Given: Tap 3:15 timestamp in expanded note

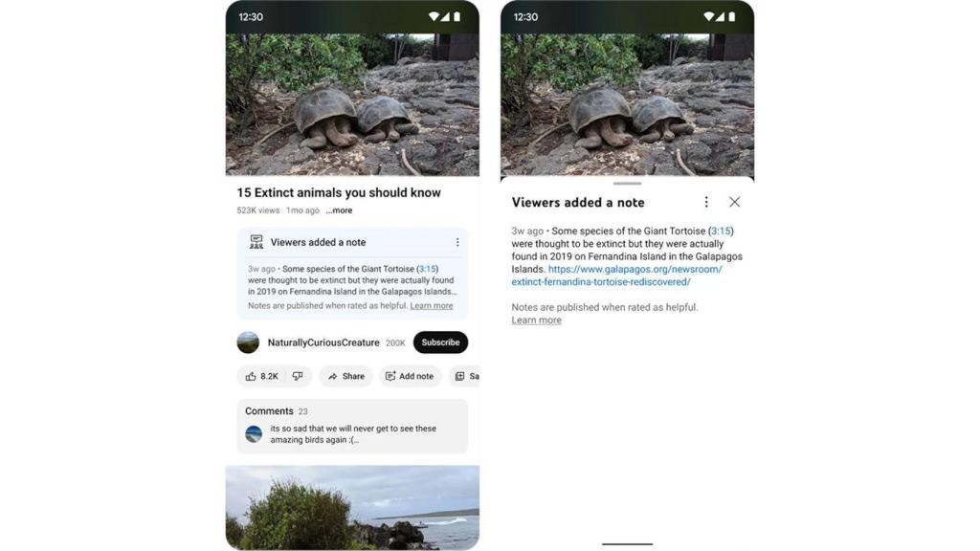Looking at the screenshot, I should click(721, 231).
